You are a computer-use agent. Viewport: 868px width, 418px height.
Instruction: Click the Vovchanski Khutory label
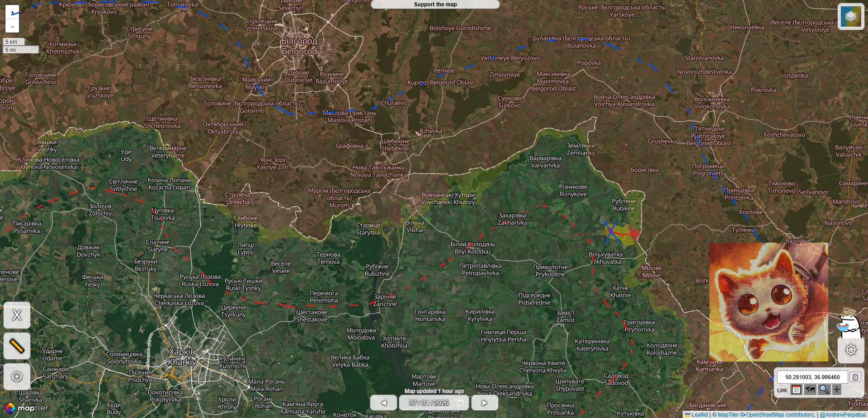pyautogui.click(x=448, y=198)
